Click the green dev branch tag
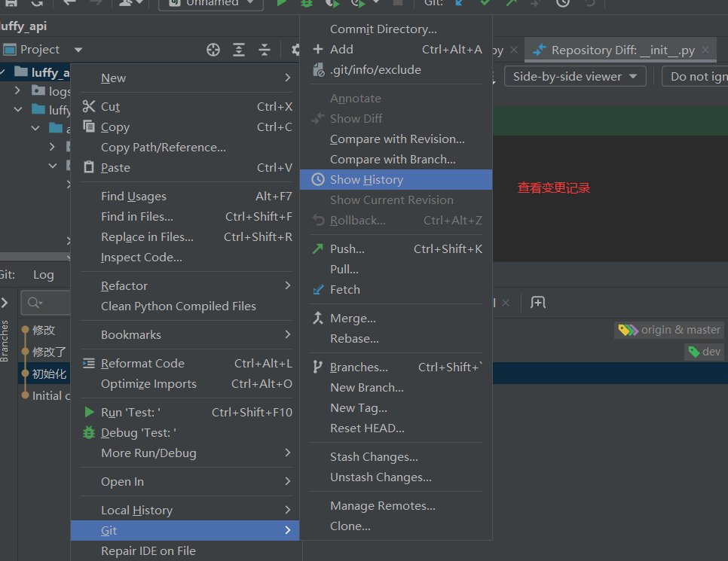The image size is (728, 561). pos(705,352)
